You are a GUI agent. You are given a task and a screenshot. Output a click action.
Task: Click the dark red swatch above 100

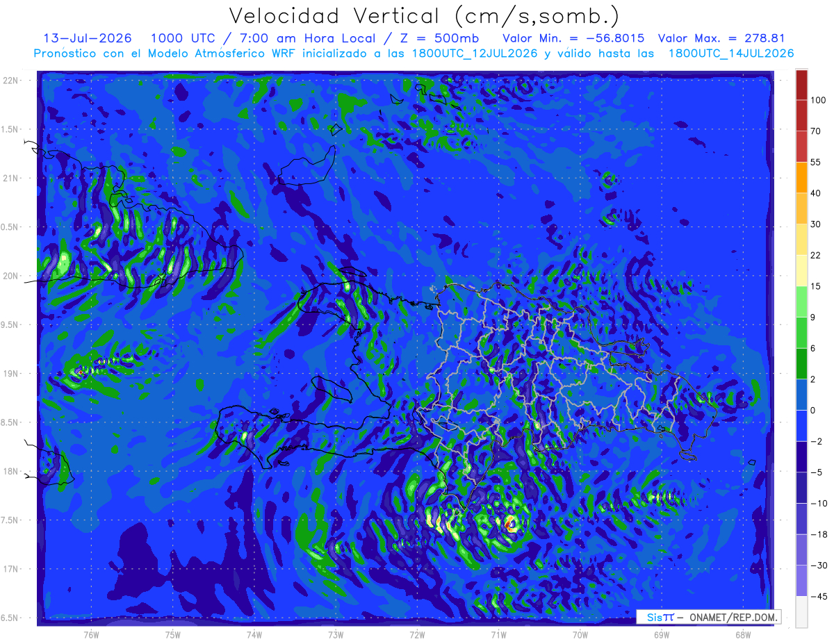point(801,85)
